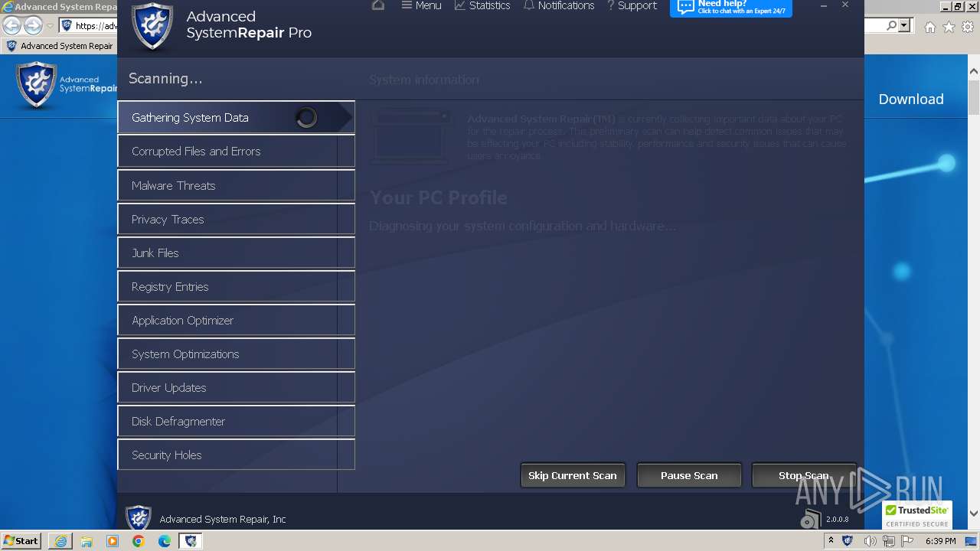Viewport: 980px width, 551px height.
Task: Click the browser search magnifier icon
Action: [x=891, y=25]
